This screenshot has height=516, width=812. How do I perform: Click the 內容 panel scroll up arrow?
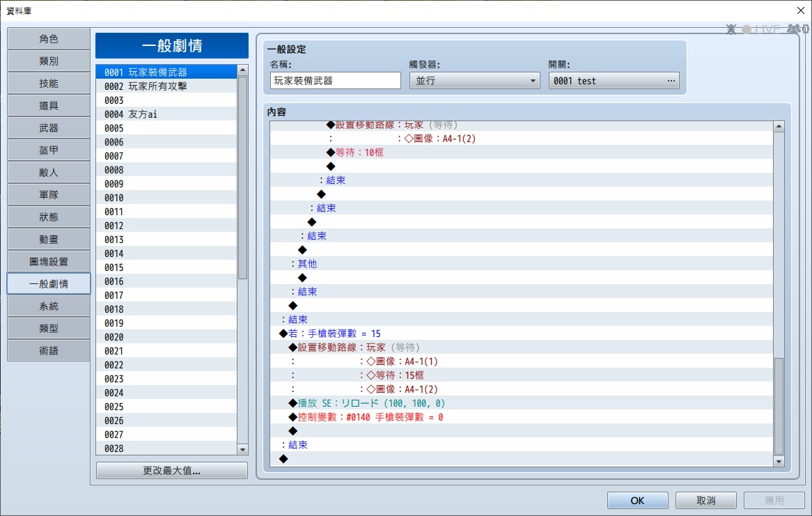pyautogui.click(x=779, y=127)
